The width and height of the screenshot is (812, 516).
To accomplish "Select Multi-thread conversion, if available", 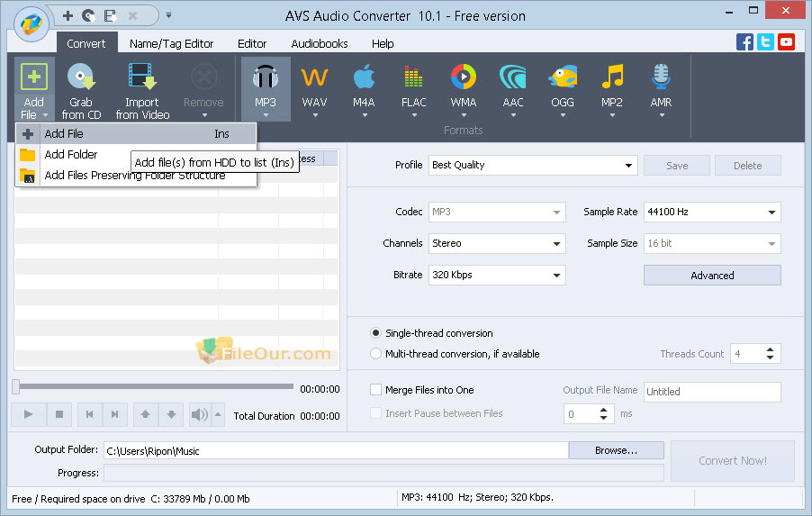I will point(376,354).
